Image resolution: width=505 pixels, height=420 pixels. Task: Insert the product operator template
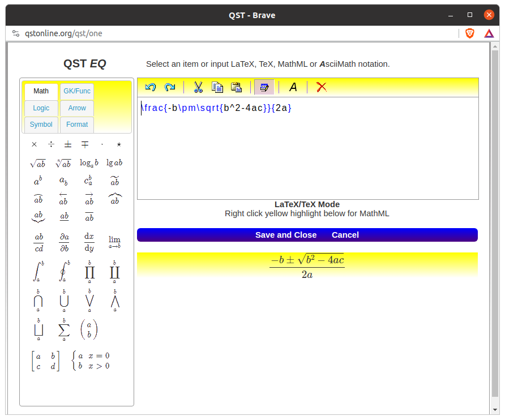(89, 272)
